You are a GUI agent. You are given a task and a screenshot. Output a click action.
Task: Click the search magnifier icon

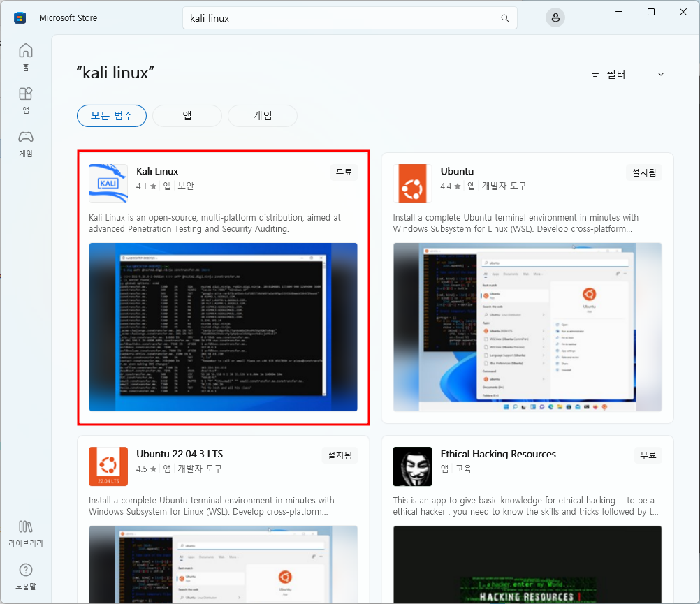click(504, 18)
